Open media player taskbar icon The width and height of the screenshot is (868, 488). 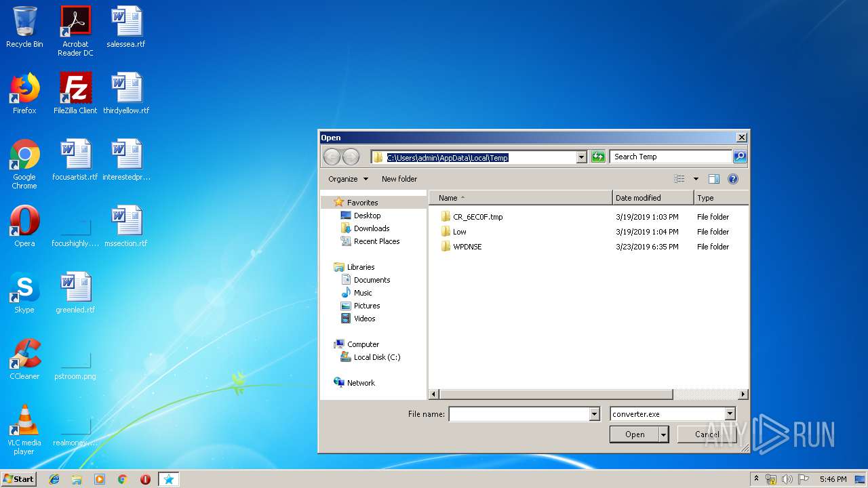pyautogui.click(x=100, y=479)
